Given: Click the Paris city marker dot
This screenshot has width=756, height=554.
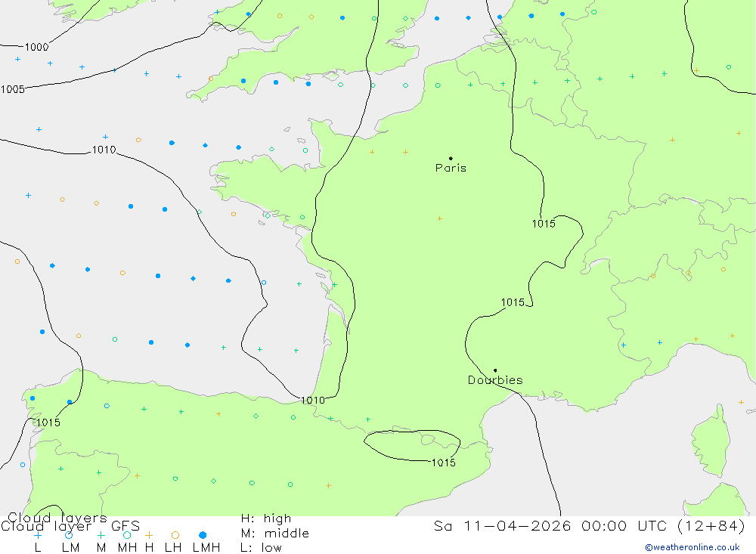Looking at the screenshot, I should click(x=451, y=158).
